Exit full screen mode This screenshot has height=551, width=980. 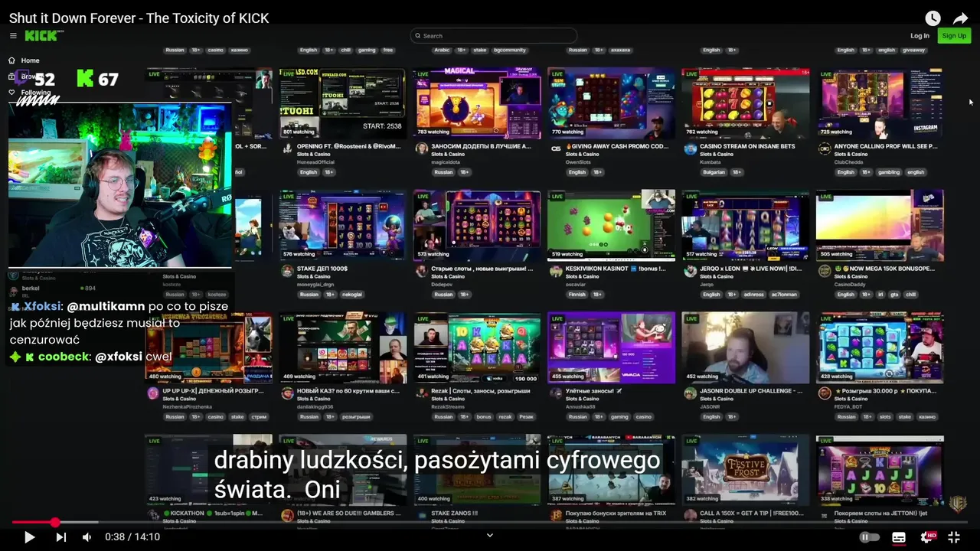click(954, 537)
